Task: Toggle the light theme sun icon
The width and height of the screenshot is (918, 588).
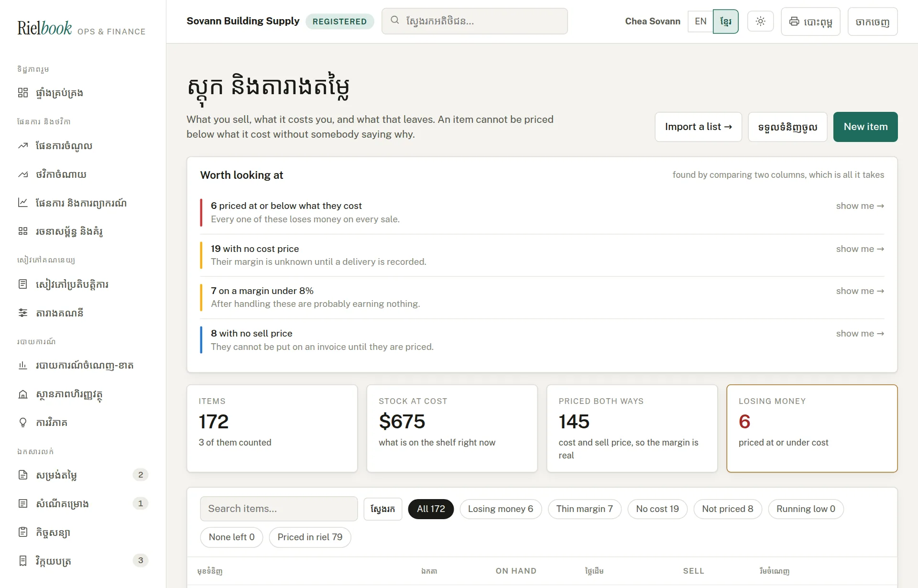Action: (760, 21)
